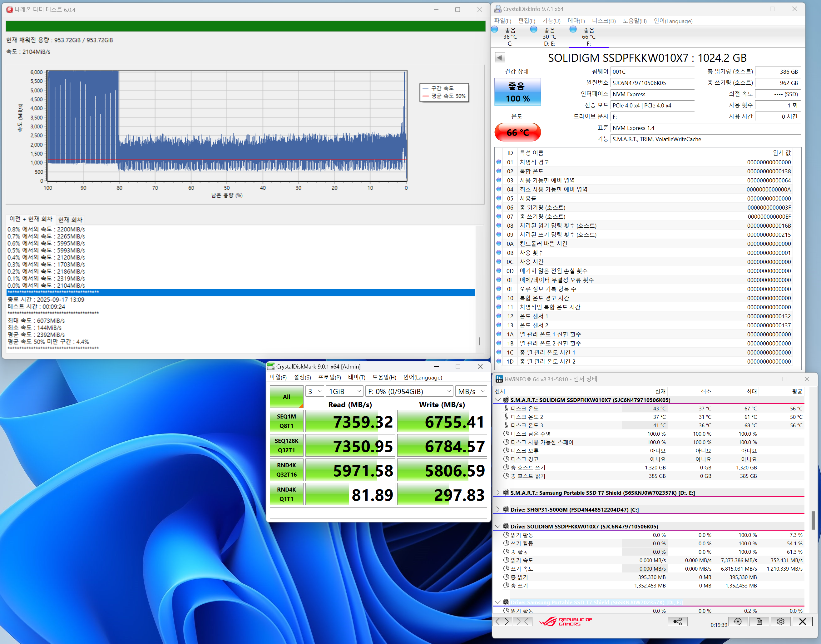The height and width of the screenshot is (644, 821).
Task: Click previous disk arrow in CrystalDiskInfo
Action: [x=500, y=58]
